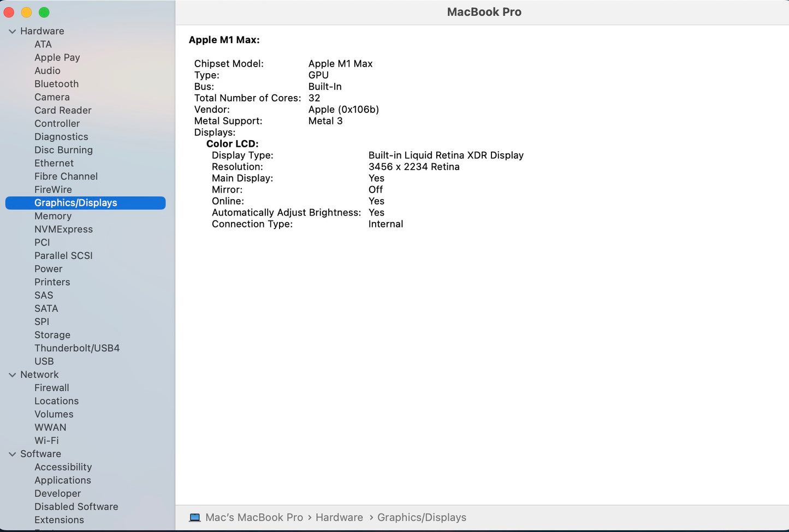
Task: Click the laptop icon in path bar
Action: pos(195,517)
